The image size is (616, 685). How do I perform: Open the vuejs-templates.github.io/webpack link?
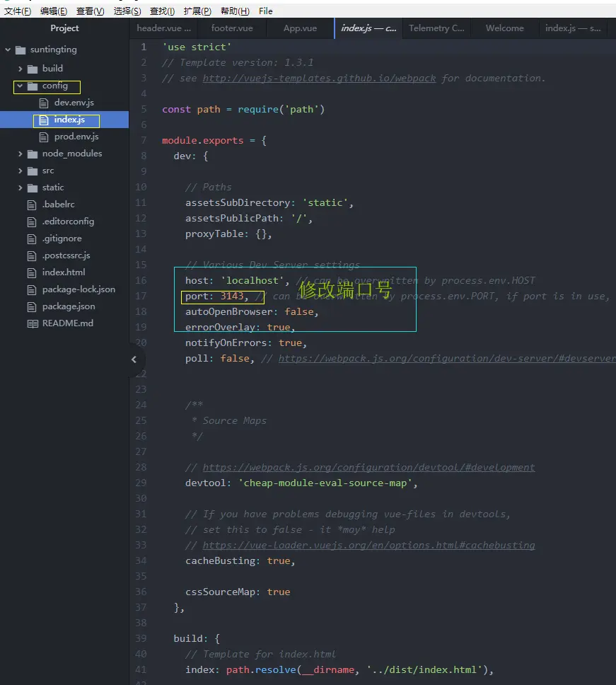(319, 79)
